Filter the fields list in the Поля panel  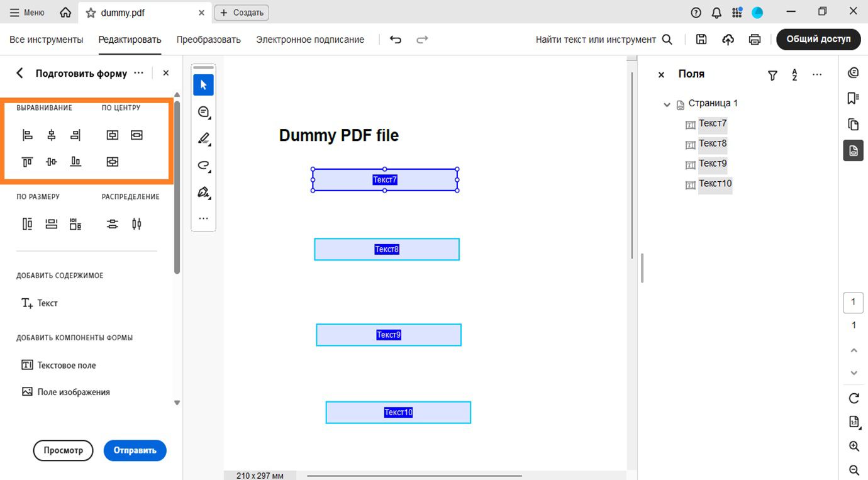tap(772, 75)
